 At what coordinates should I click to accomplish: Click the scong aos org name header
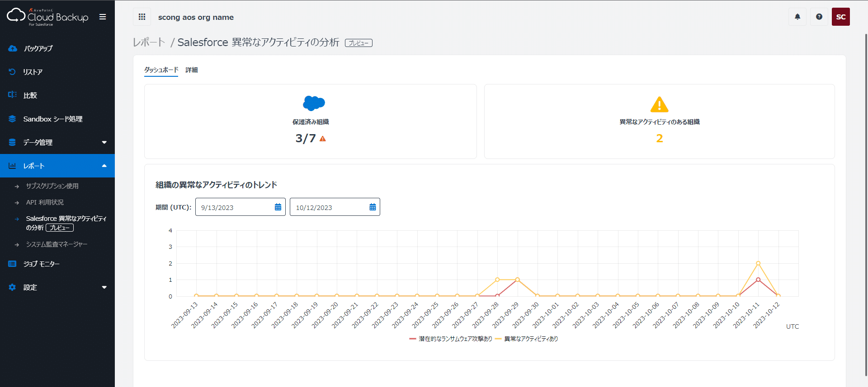click(x=196, y=17)
